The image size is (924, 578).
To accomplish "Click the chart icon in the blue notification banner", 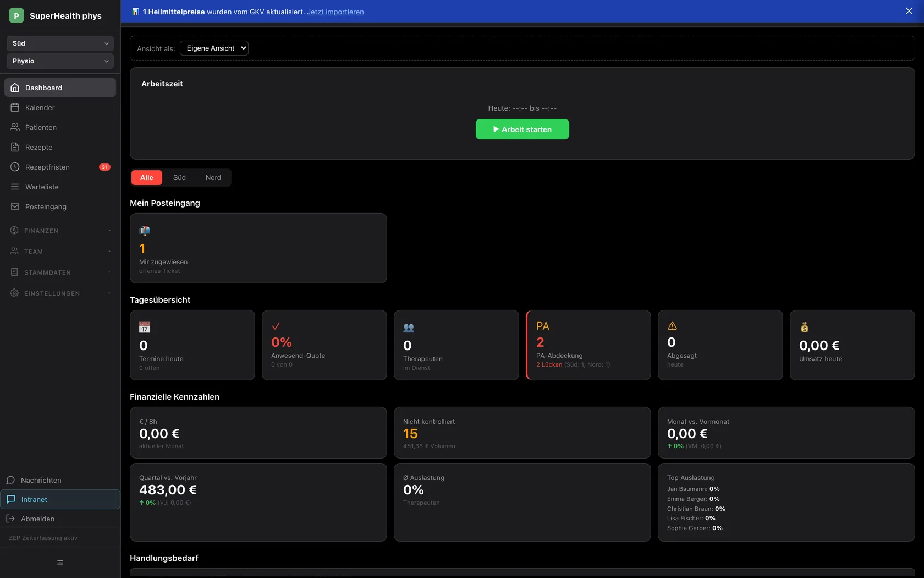I will tap(135, 12).
